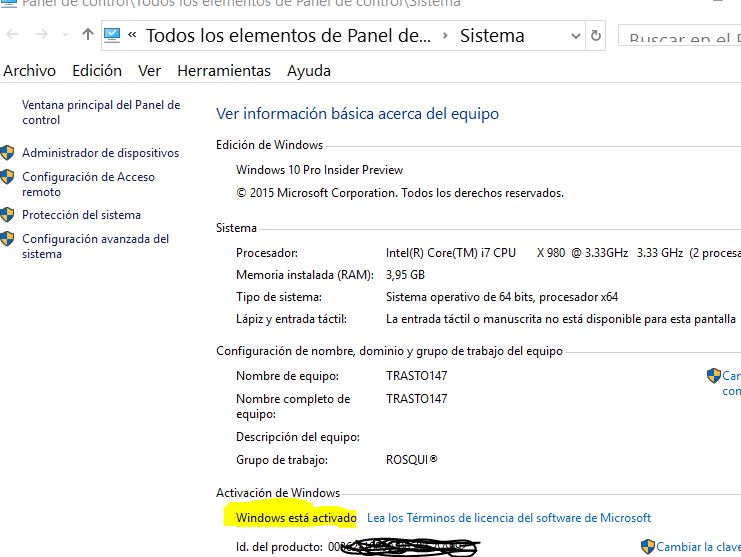This screenshot has height=557, width=741.
Task: Click shield icon beside Administrador de dispositivos
Action: [x=7, y=153]
